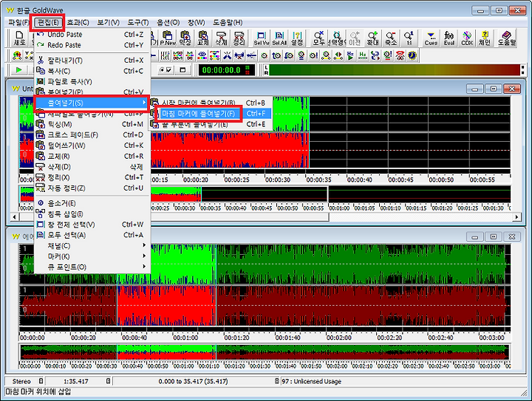This screenshot has width=532, height=401.
Task: Click the rainbow spectrum filter effect icon
Action: coord(202,55)
